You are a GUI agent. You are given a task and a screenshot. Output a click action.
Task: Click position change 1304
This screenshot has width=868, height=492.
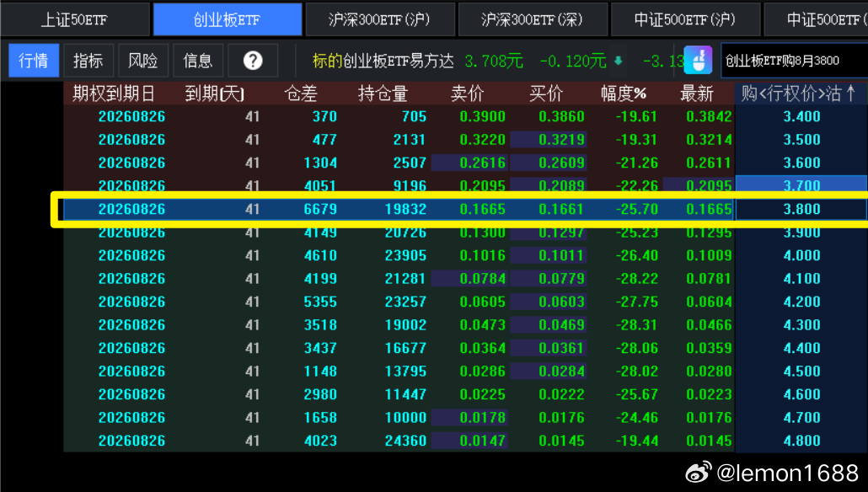click(x=320, y=163)
